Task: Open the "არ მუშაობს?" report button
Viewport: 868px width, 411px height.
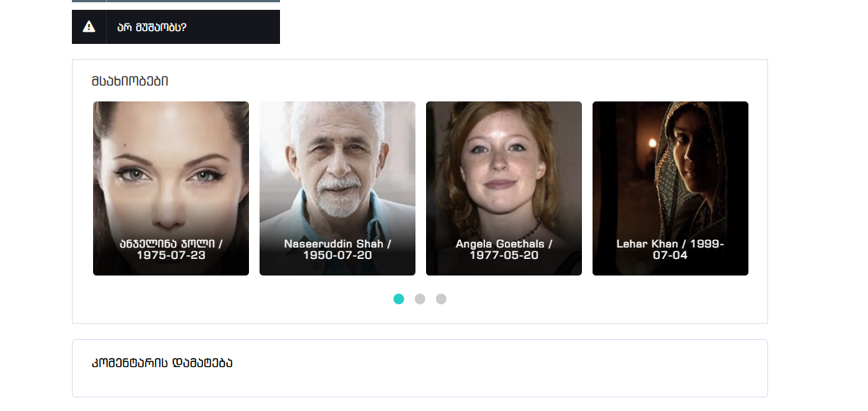Action: click(x=176, y=26)
